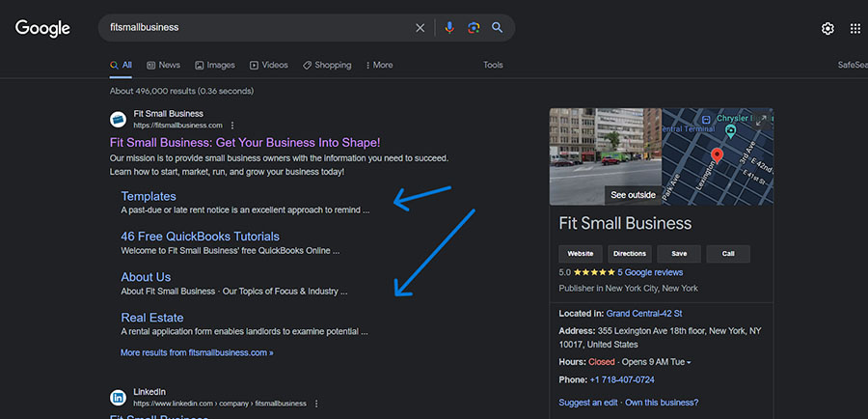Click More results from fitsmallbusiness.com

[x=197, y=352]
